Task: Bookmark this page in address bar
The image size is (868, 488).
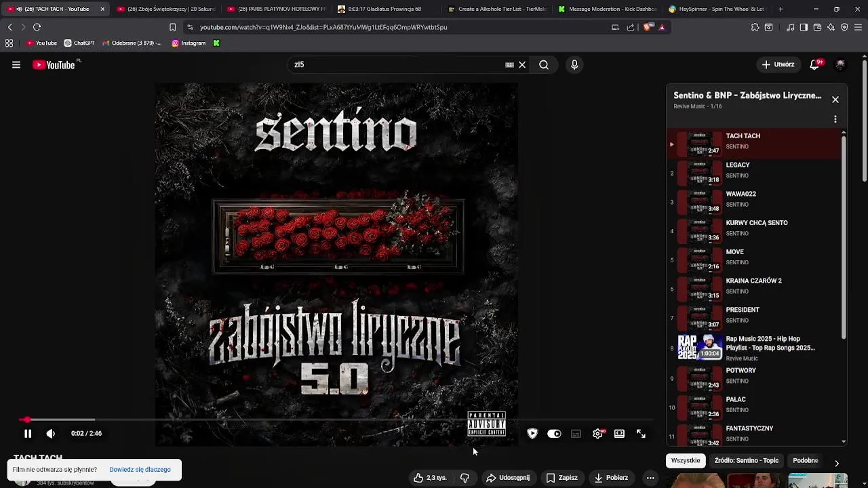Action: pyautogui.click(x=172, y=27)
